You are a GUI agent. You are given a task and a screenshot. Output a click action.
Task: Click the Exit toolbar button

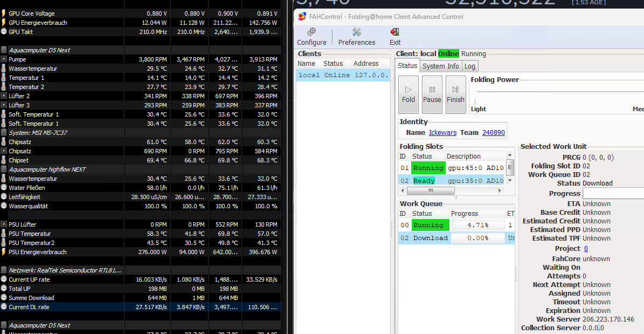[x=395, y=37]
